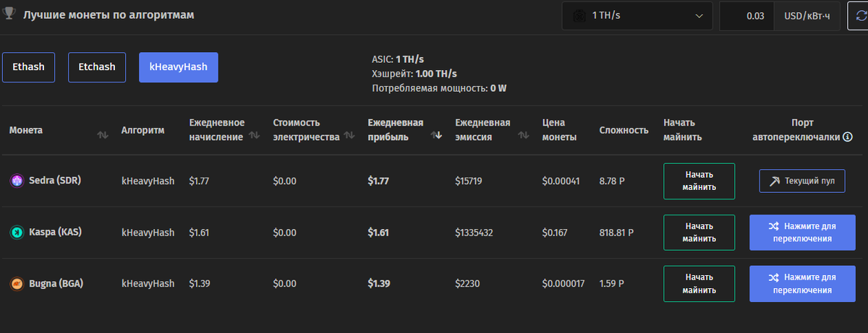Click the electricity cost field showing 0.03
Image resolution: width=868 pixels, height=333 pixels.
point(746,15)
